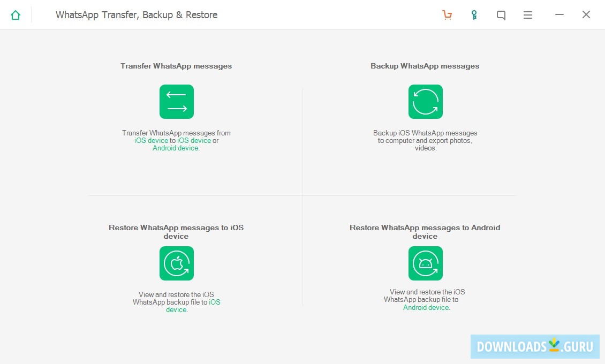Open the shopping cart purchase icon
The width and height of the screenshot is (605, 364).
pos(447,15)
